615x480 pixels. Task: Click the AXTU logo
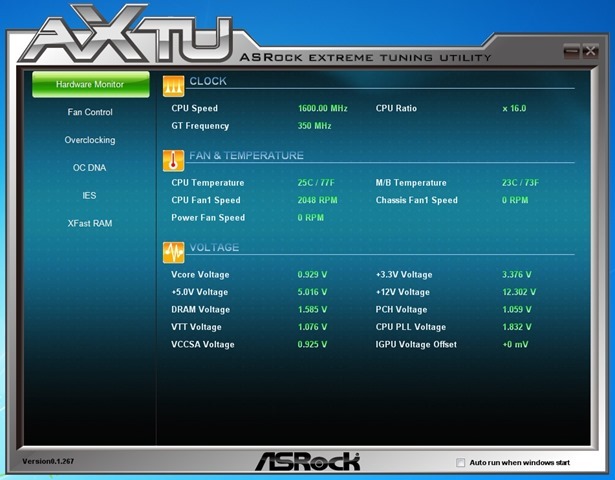coord(126,35)
